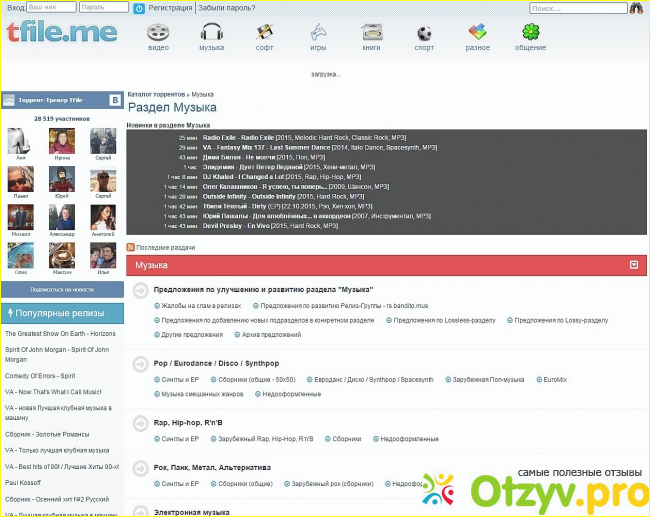Image resolution: width=650 pixels, height=517 pixels.
Task: Open the Игры joystick icon
Action: click(317, 32)
